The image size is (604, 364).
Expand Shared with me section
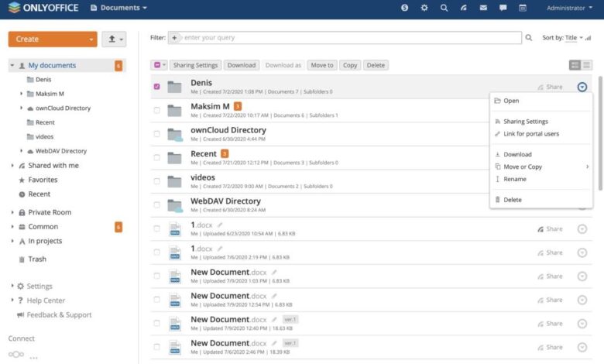tap(12, 166)
